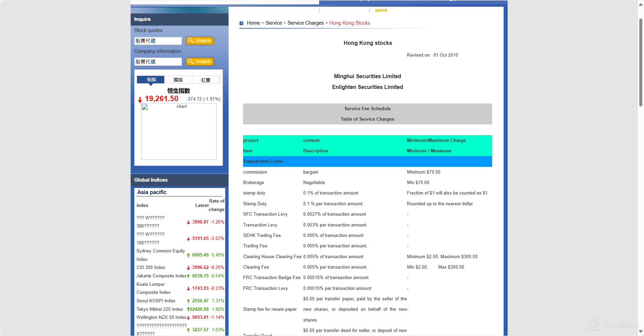Focus the Stock quotes code input field
644x336 pixels.
click(x=158, y=41)
